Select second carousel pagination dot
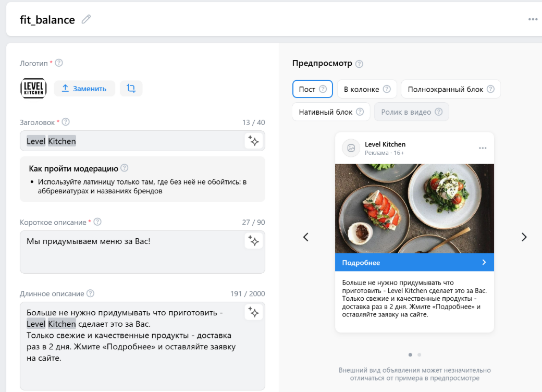Image resolution: width=542 pixels, height=392 pixels. pos(420,354)
